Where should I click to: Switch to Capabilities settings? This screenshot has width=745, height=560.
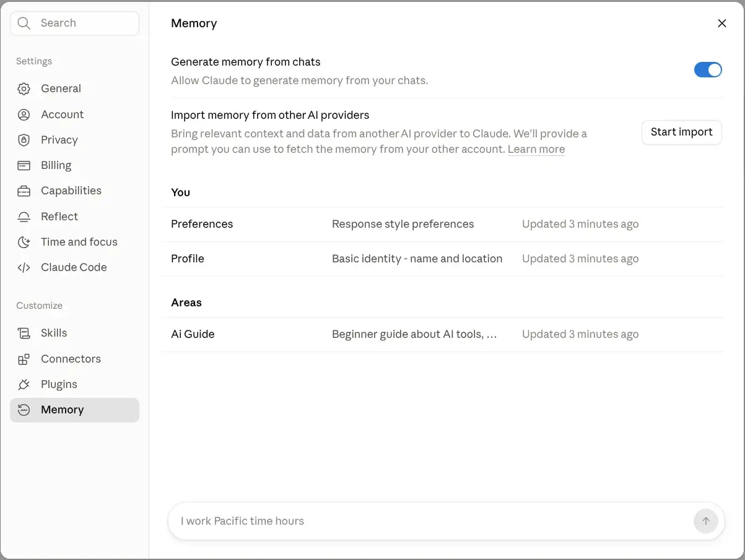(x=74, y=191)
